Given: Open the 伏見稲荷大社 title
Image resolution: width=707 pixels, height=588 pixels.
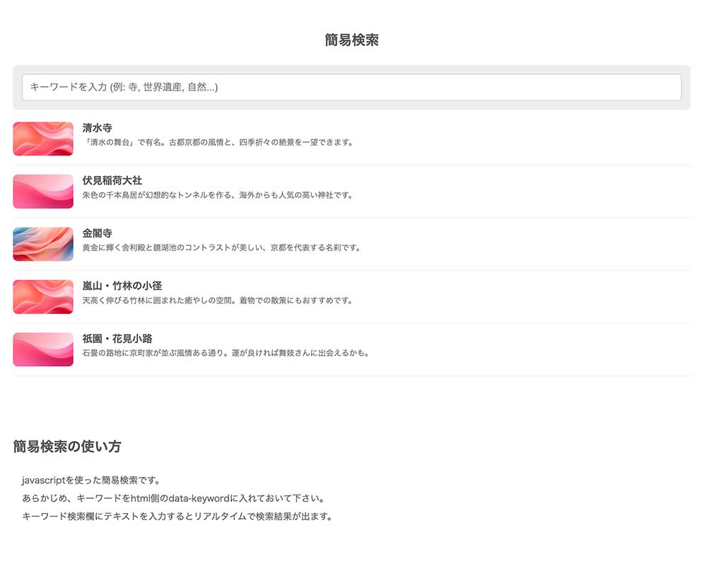Looking at the screenshot, I should pos(112,181).
